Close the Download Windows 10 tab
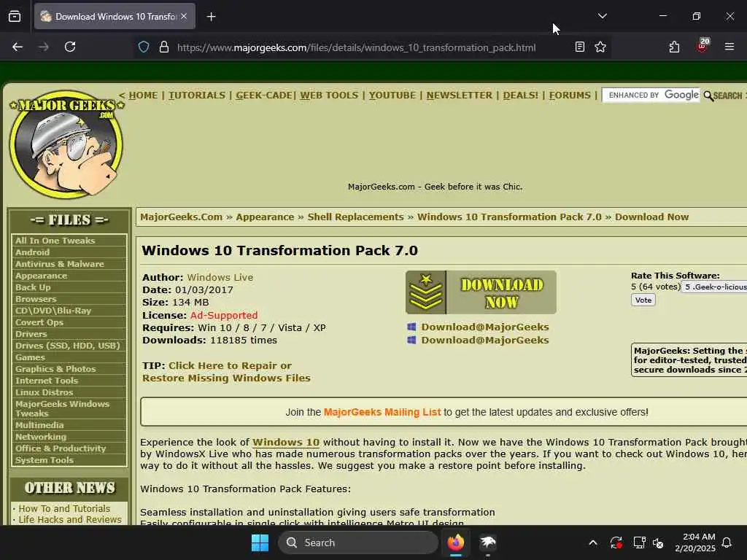This screenshot has height=560, width=747. point(184,16)
